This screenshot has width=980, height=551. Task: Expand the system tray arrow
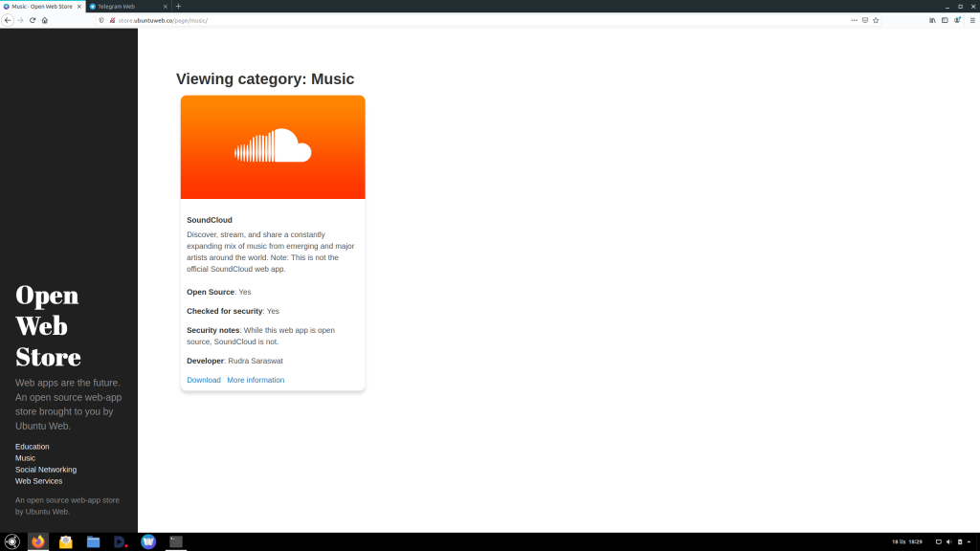[x=969, y=542]
